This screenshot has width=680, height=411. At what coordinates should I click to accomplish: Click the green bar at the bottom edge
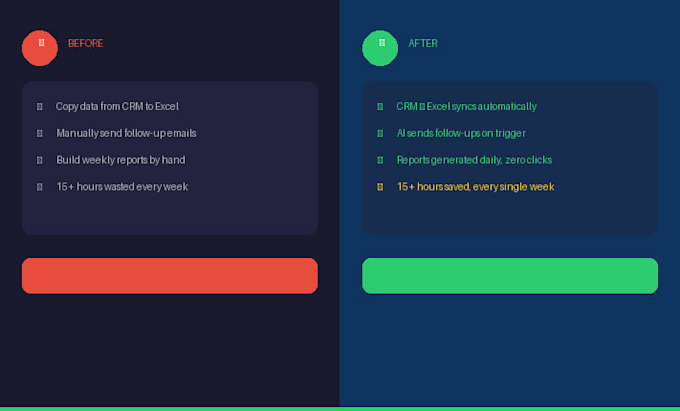340,409
